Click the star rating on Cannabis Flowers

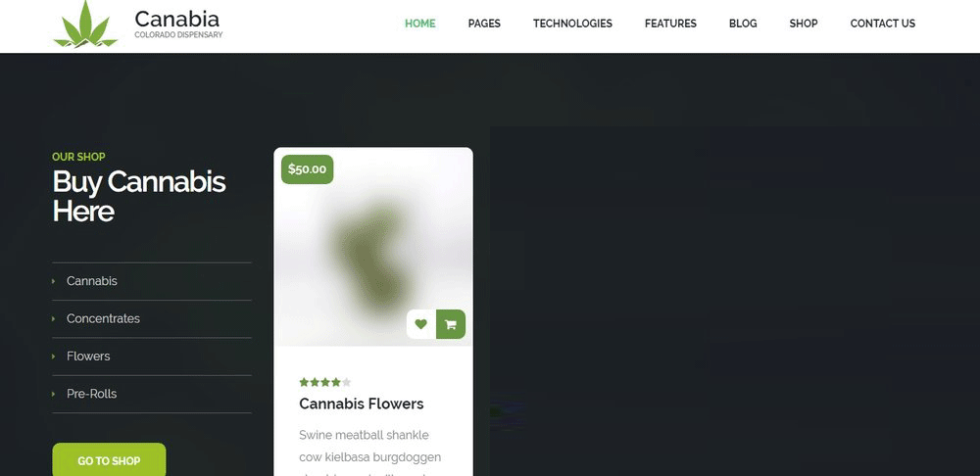pos(325,382)
